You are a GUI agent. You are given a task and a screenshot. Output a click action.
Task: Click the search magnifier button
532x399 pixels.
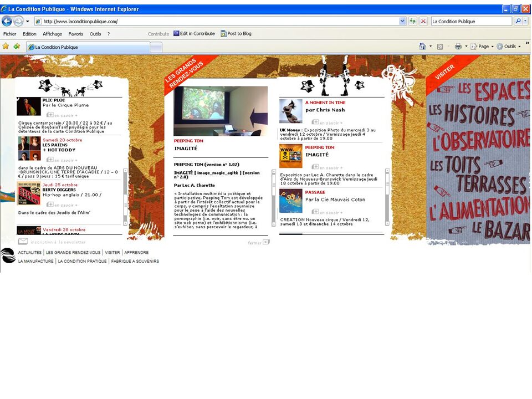518,21
